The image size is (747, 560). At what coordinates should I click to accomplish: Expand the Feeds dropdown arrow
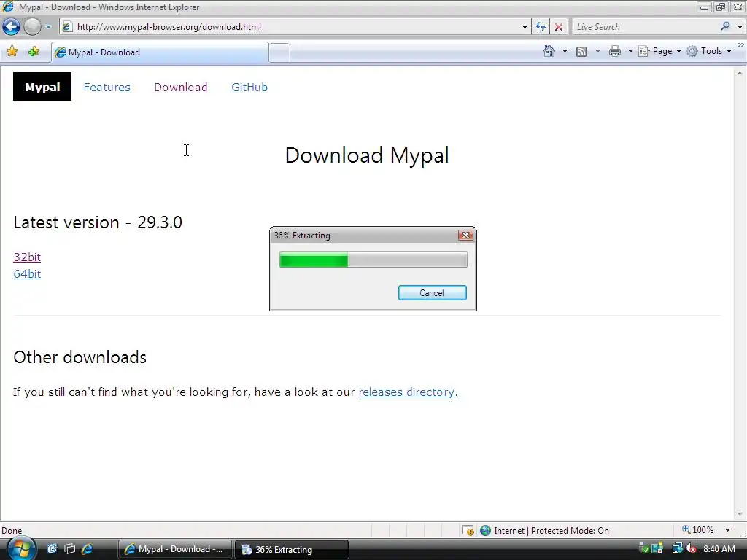(x=597, y=51)
